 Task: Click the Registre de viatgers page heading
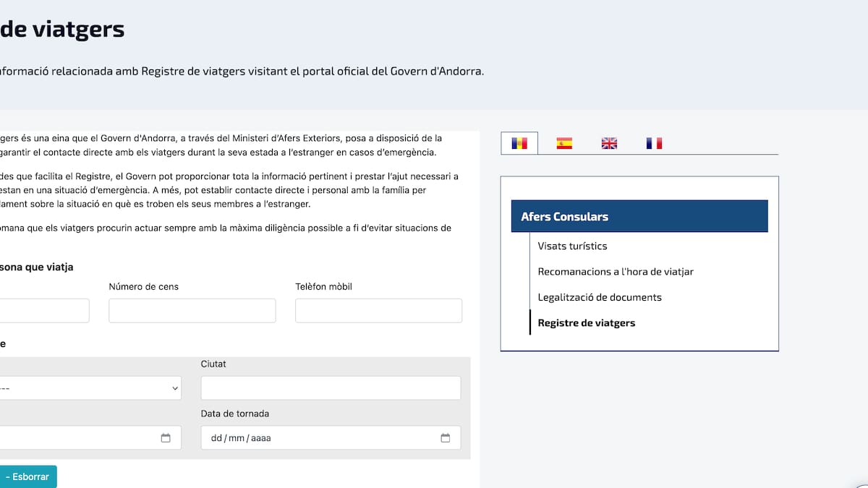pyautogui.click(x=62, y=30)
